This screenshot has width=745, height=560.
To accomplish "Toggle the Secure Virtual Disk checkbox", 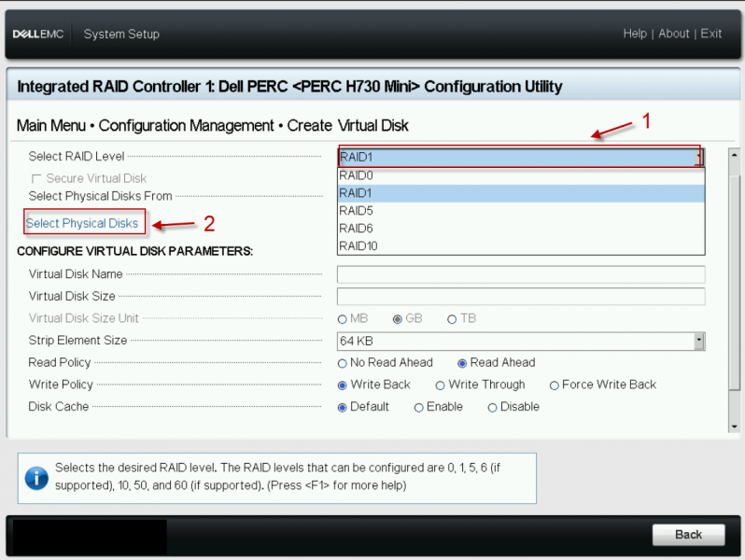I will (36, 178).
